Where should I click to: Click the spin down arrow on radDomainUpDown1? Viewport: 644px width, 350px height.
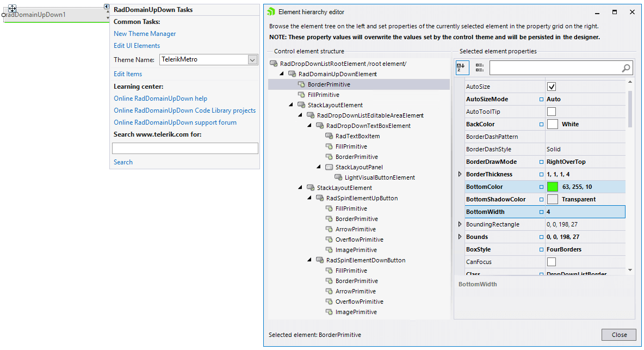[107, 18]
